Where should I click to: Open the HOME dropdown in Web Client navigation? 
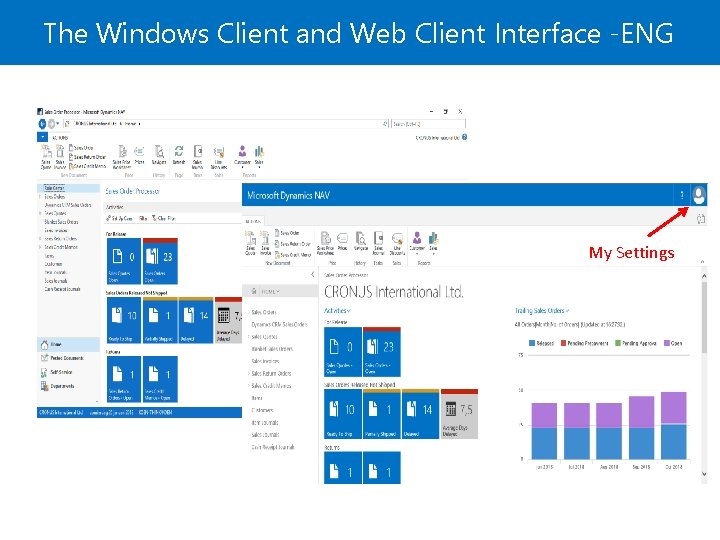pos(270,291)
